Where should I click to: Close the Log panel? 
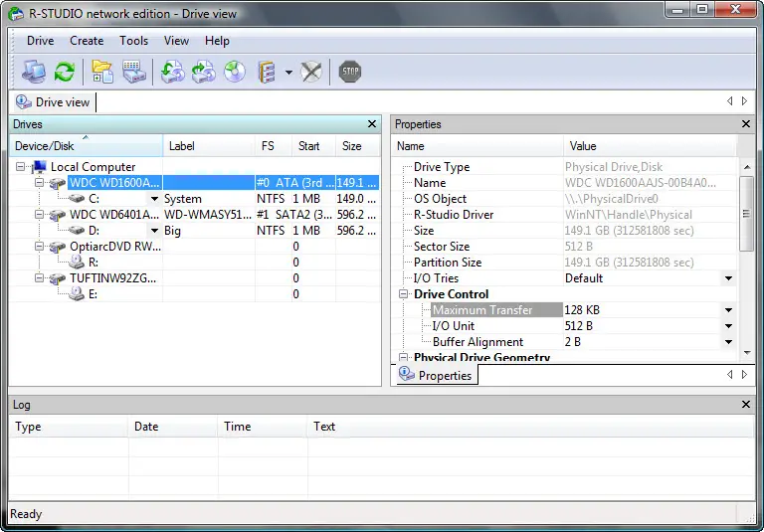(746, 405)
